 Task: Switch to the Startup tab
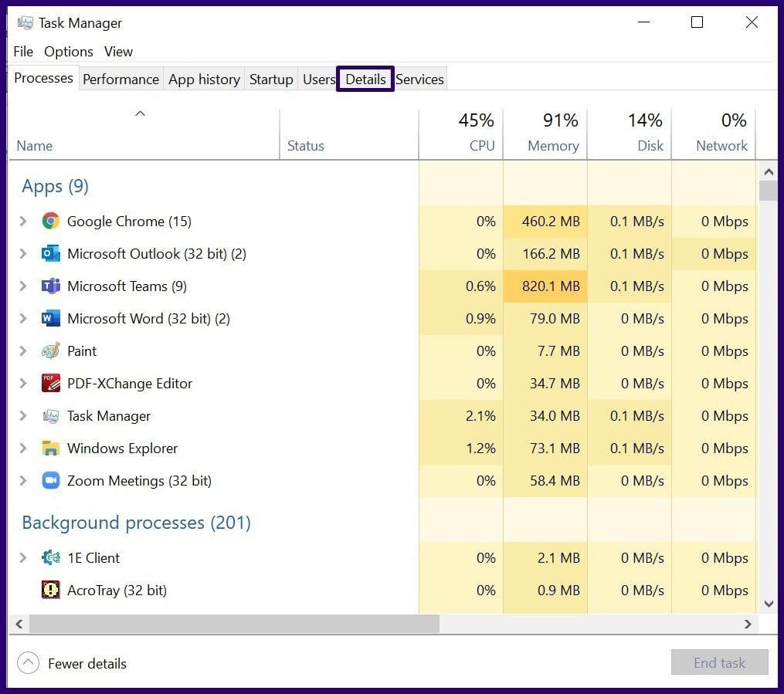tap(271, 79)
